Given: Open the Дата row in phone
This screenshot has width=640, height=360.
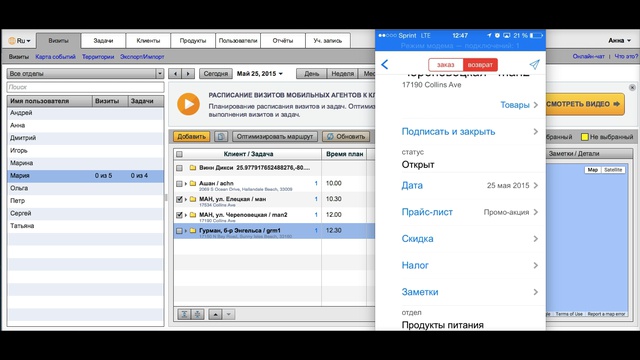Looking at the screenshot, I should pos(470,185).
